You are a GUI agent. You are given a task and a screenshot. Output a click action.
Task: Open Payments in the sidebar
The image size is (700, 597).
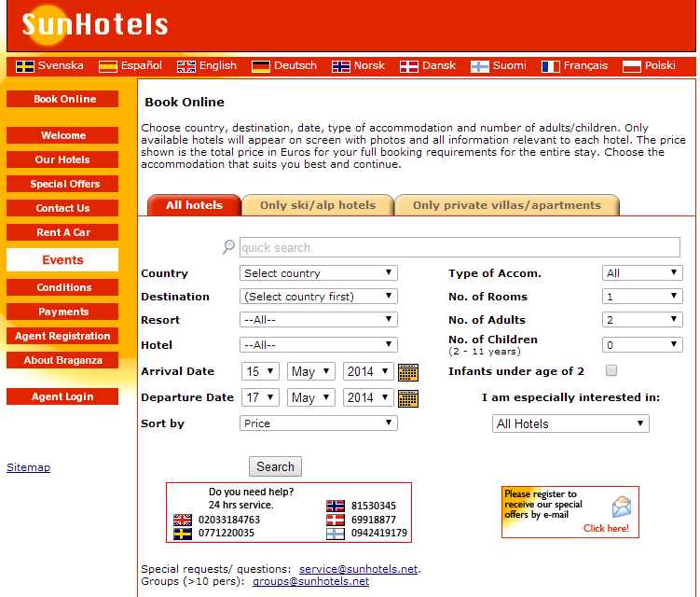[x=62, y=312]
